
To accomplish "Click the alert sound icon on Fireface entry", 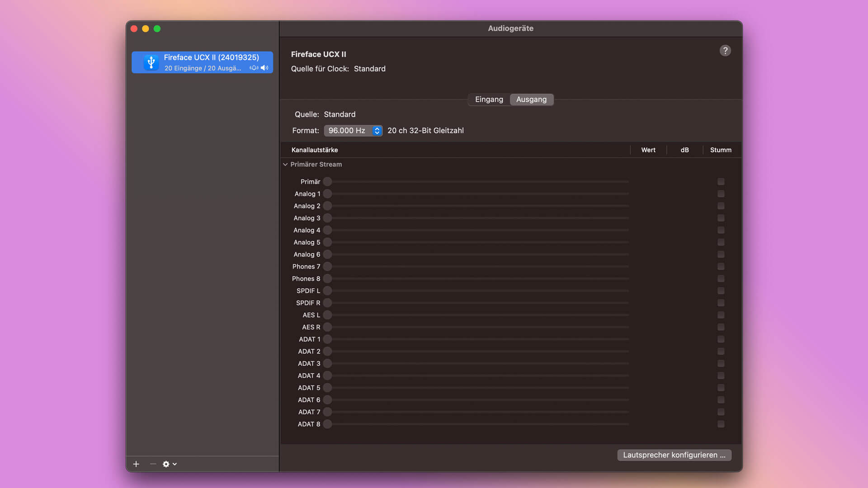I will pyautogui.click(x=254, y=68).
